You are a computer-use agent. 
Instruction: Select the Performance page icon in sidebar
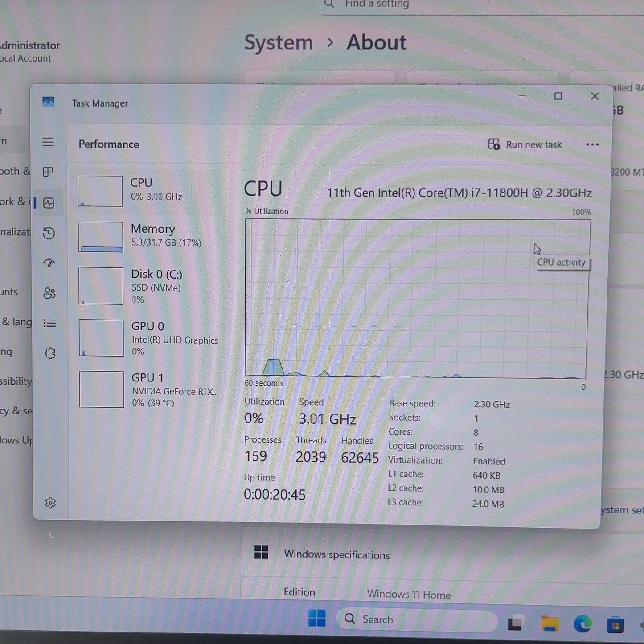pos(49,203)
